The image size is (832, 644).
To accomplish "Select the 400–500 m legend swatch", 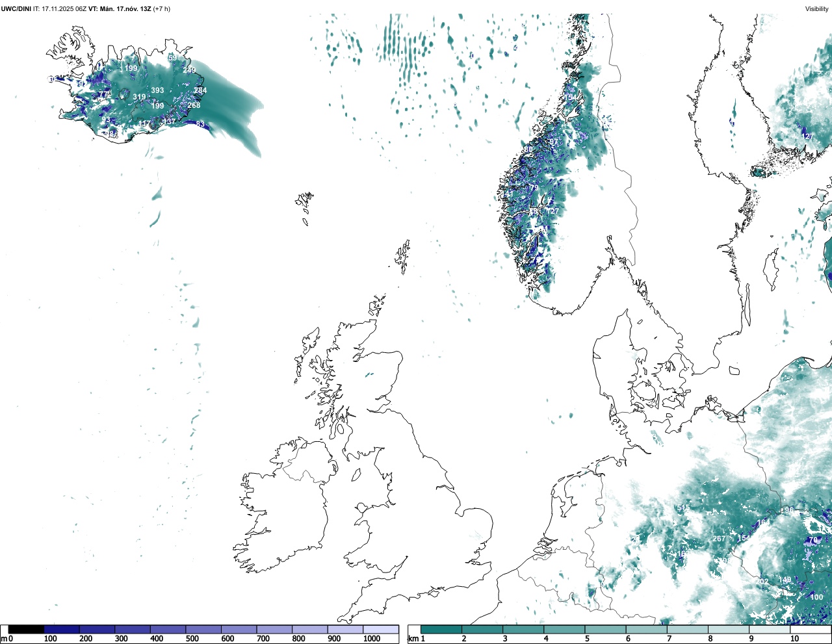I will point(168,630).
